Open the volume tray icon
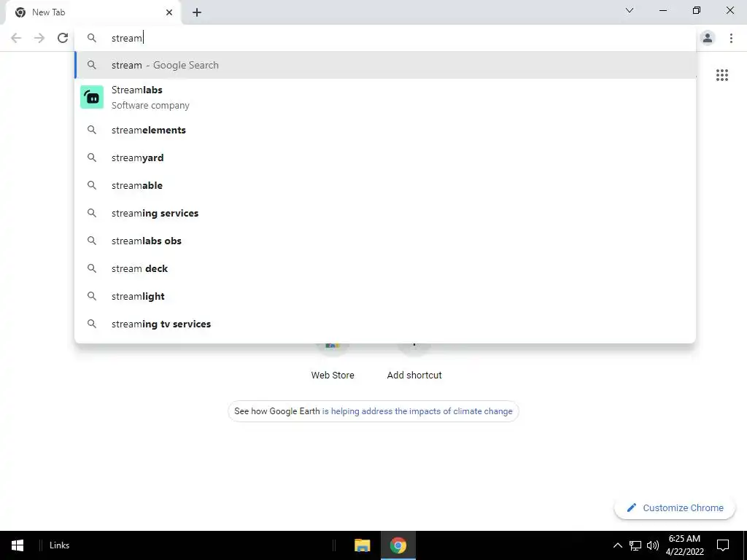 [652, 545]
